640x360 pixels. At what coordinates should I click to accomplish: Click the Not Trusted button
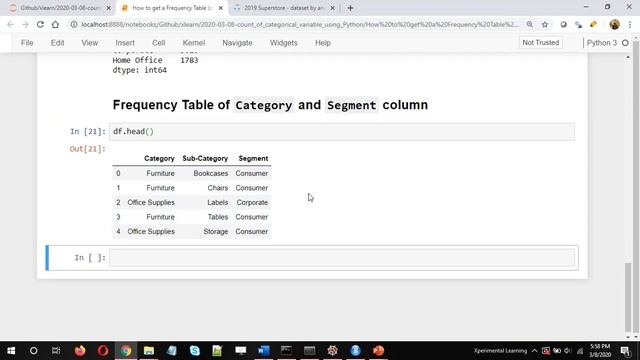[x=540, y=42]
